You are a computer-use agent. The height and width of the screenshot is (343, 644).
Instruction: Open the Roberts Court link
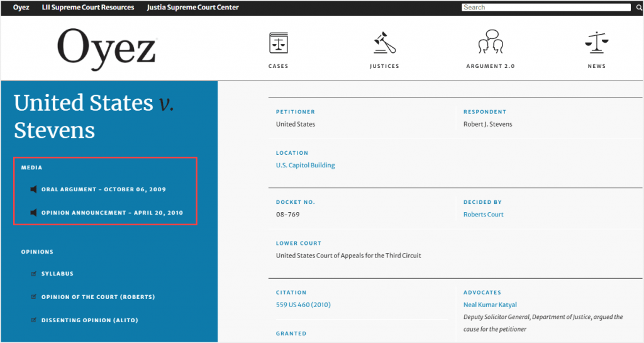(x=484, y=215)
